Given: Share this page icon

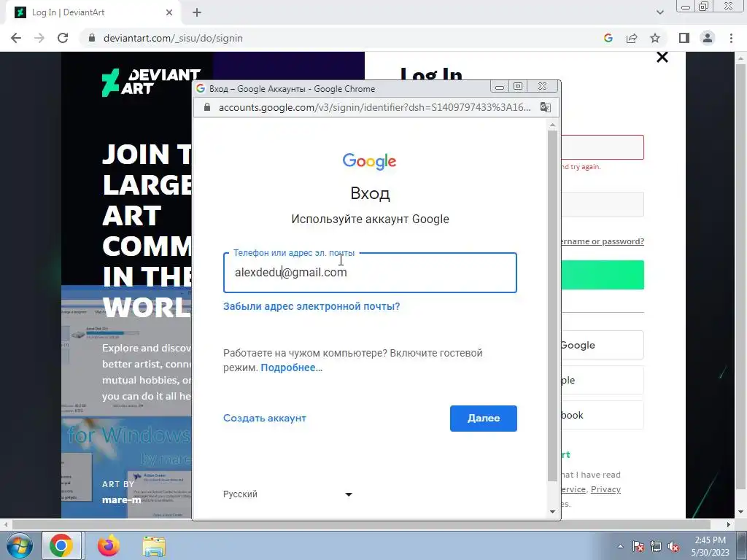Looking at the screenshot, I should coord(632,38).
